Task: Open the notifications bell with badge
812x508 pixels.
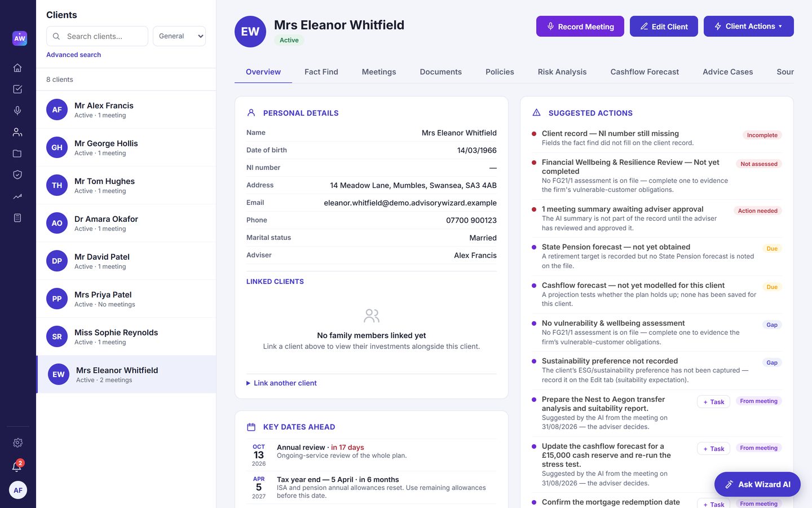Action: point(17,466)
